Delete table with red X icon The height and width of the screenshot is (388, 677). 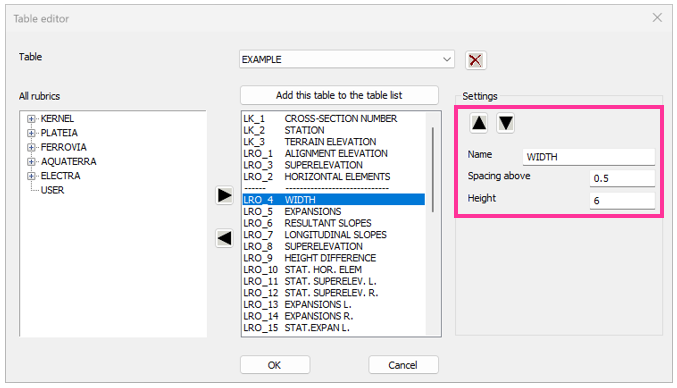[x=475, y=60]
